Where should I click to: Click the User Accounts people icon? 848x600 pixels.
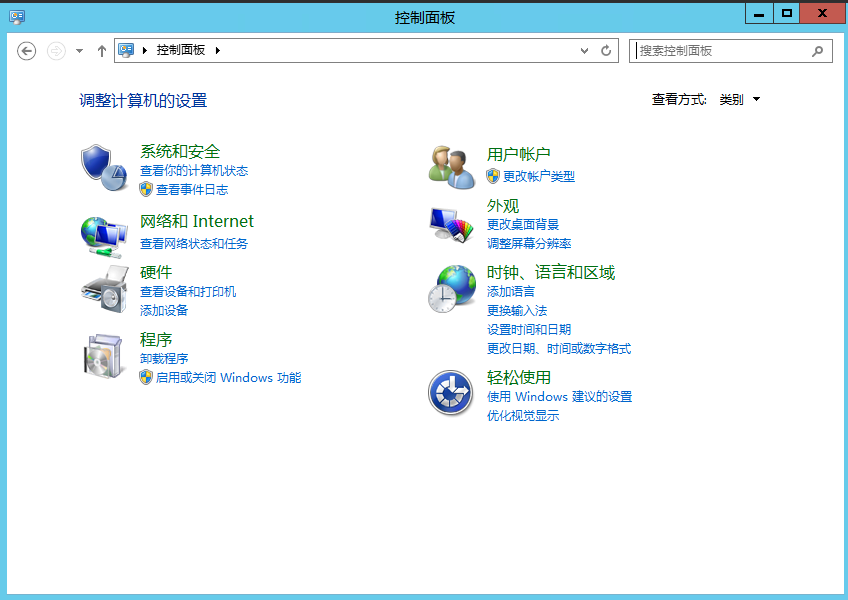[x=451, y=166]
